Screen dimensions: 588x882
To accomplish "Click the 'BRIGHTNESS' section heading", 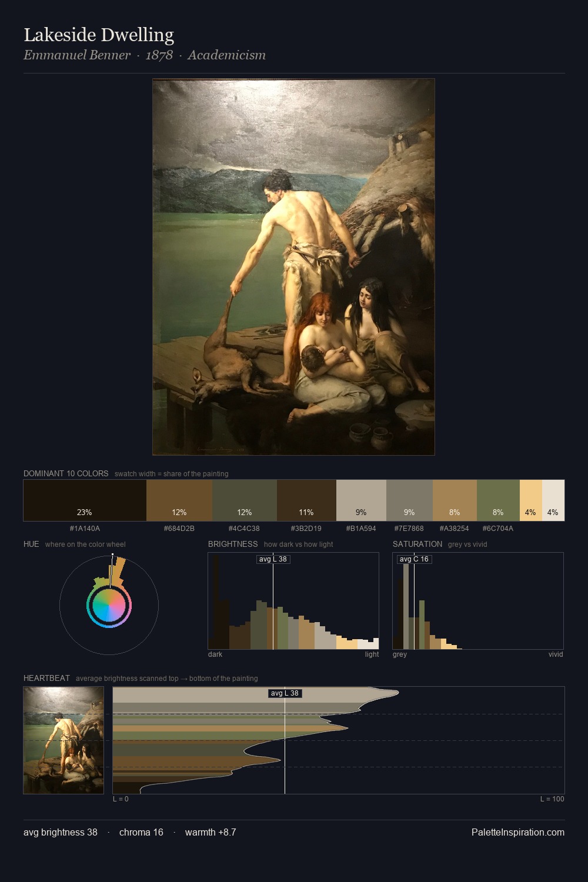I will click(x=233, y=544).
